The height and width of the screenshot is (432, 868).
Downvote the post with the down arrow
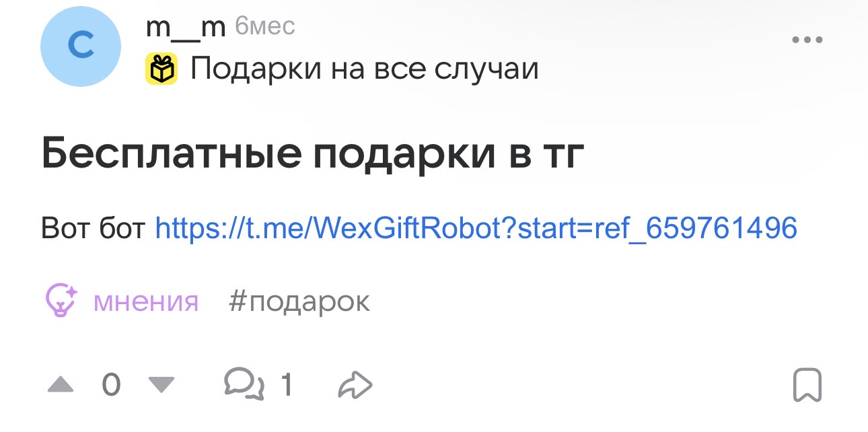161,385
